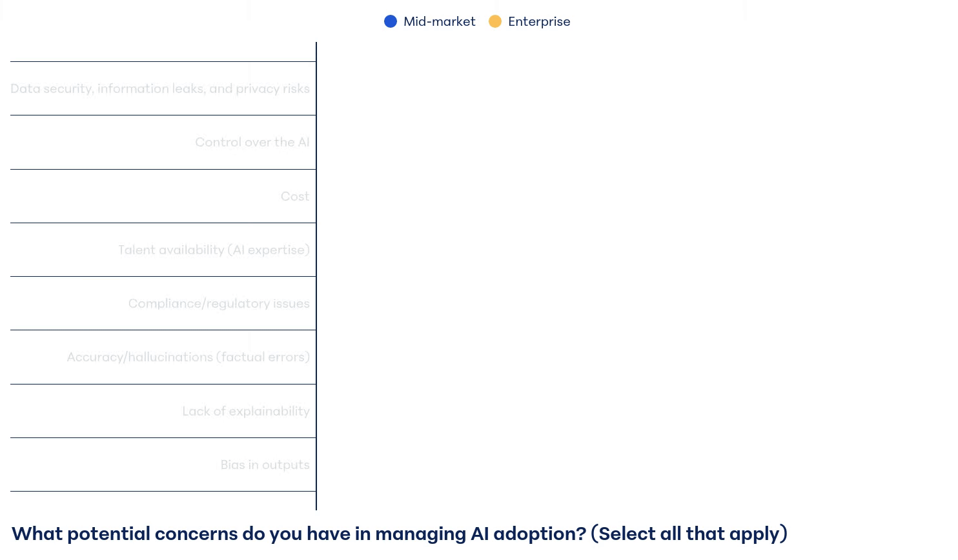
Task: Click the divider line between Cost and Talent availability
Action: (163, 223)
